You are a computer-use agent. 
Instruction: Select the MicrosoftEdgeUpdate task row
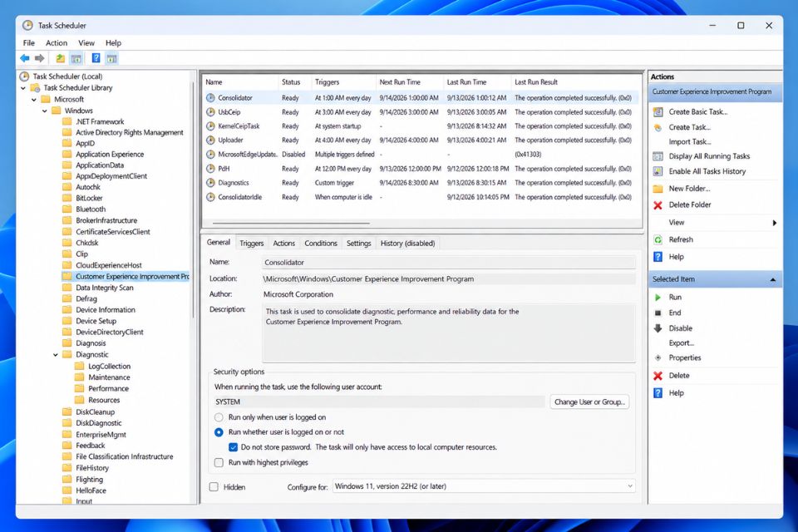421,155
